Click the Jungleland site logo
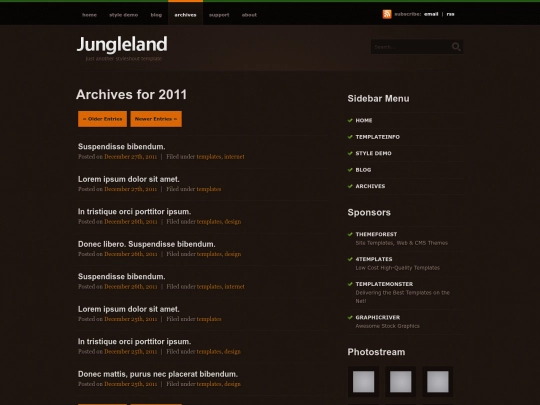Screen dimensions: 540x405 [122, 44]
